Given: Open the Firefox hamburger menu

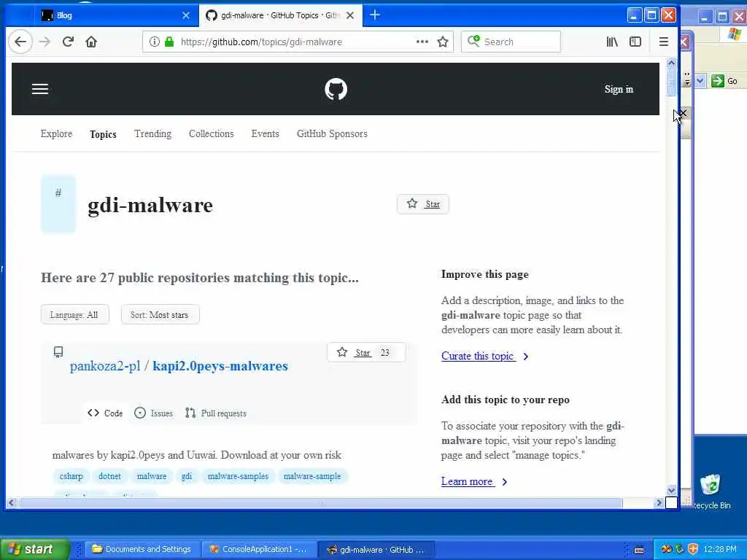Looking at the screenshot, I should point(664,42).
